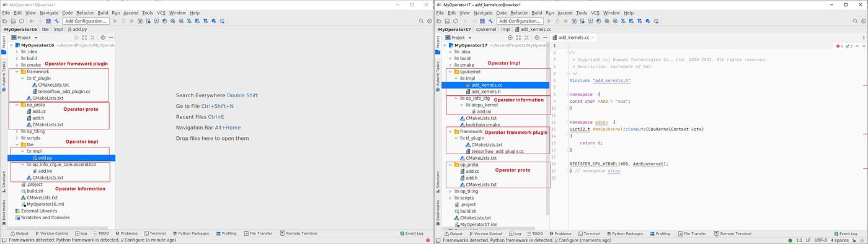868x244 pixels.
Task: Open Event Log in MyOperator16 window
Action: coord(412,233)
